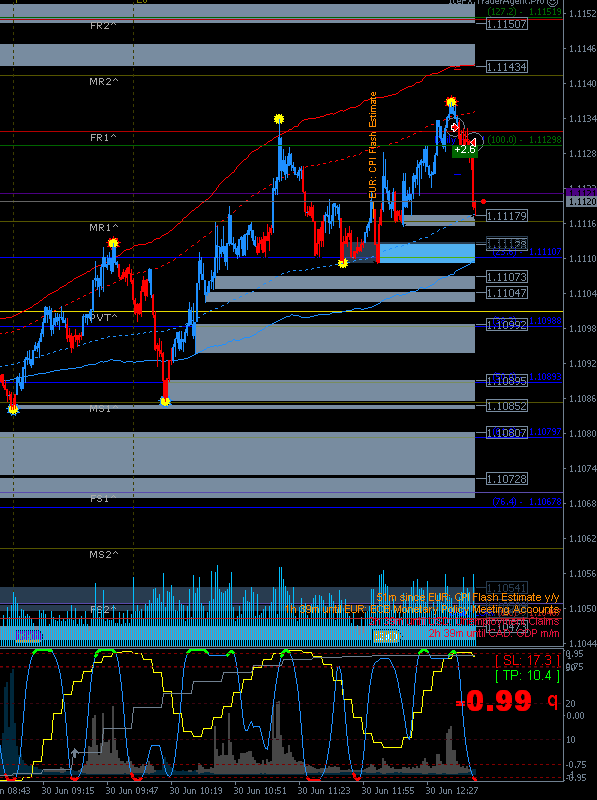Select the FS1^ pivot label
This screenshot has width=597, height=800.
103,498
